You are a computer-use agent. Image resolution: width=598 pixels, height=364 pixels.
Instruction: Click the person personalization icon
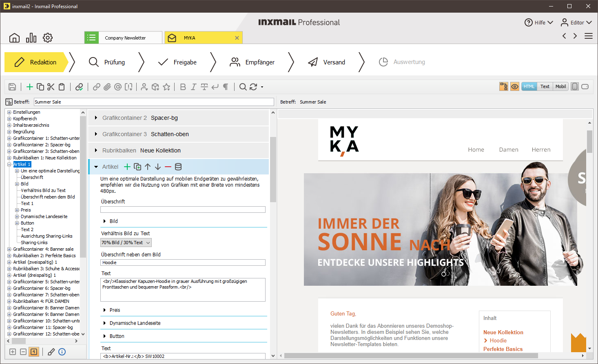pyautogui.click(x=144, y=87)
